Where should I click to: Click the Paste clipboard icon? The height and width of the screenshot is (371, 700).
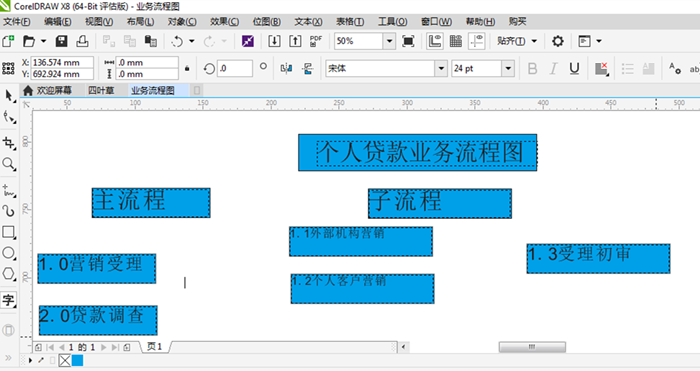(x=150, y=42)
